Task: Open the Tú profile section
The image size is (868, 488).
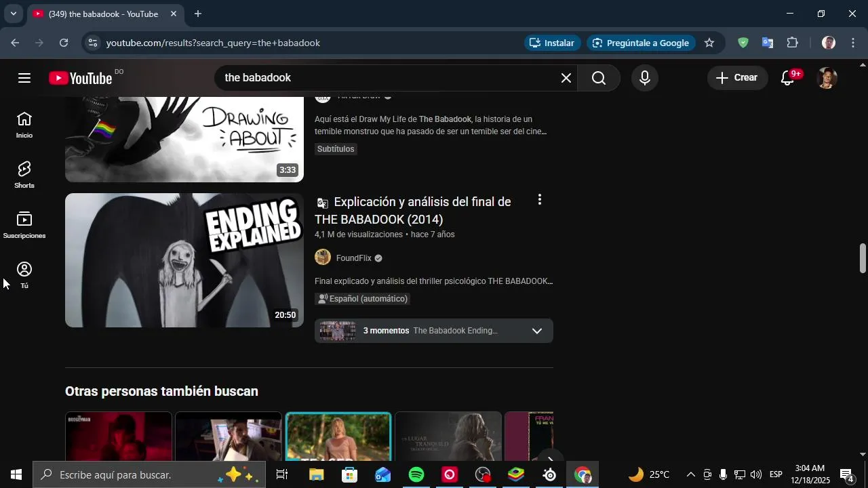Action: (x=24, y=276)
